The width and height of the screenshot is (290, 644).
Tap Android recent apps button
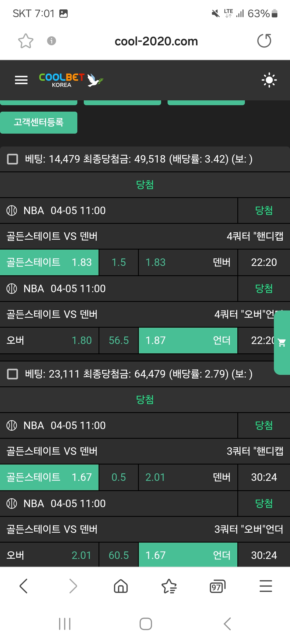tap(65, 624)
